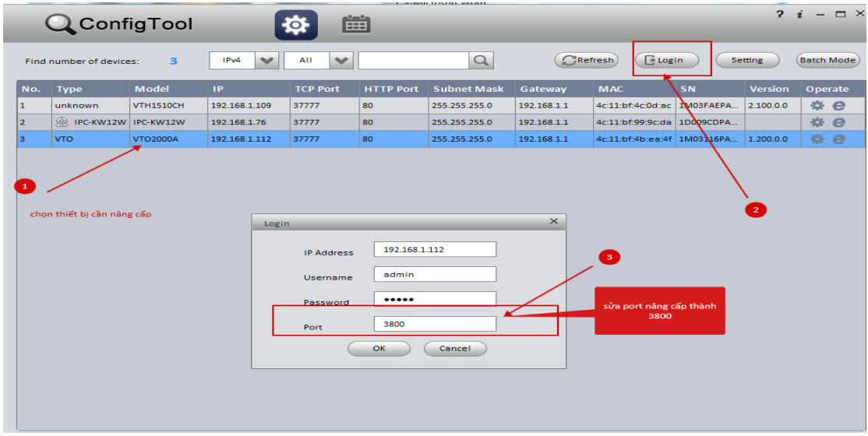
Task: Click the Port input field
Action: (435, 324)
